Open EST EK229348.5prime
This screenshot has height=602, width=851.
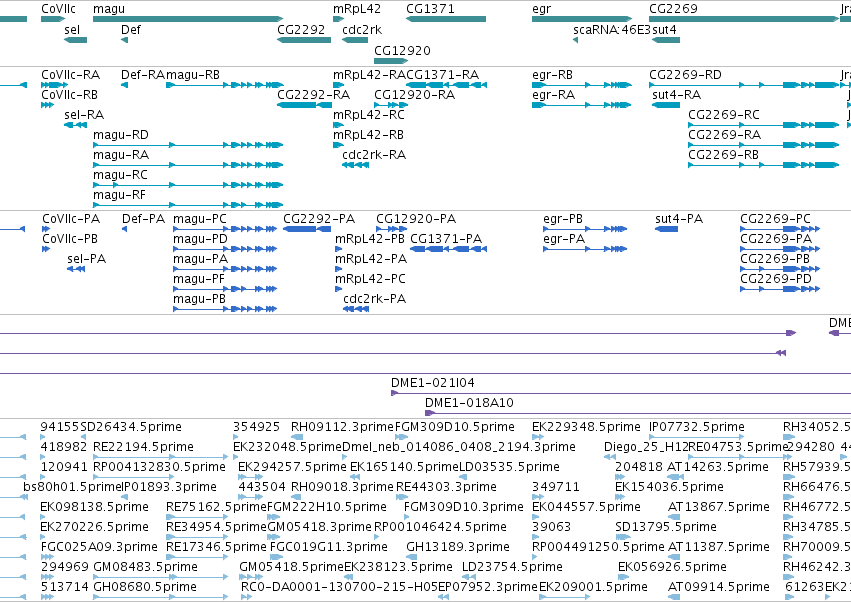[x=586, y=427]
